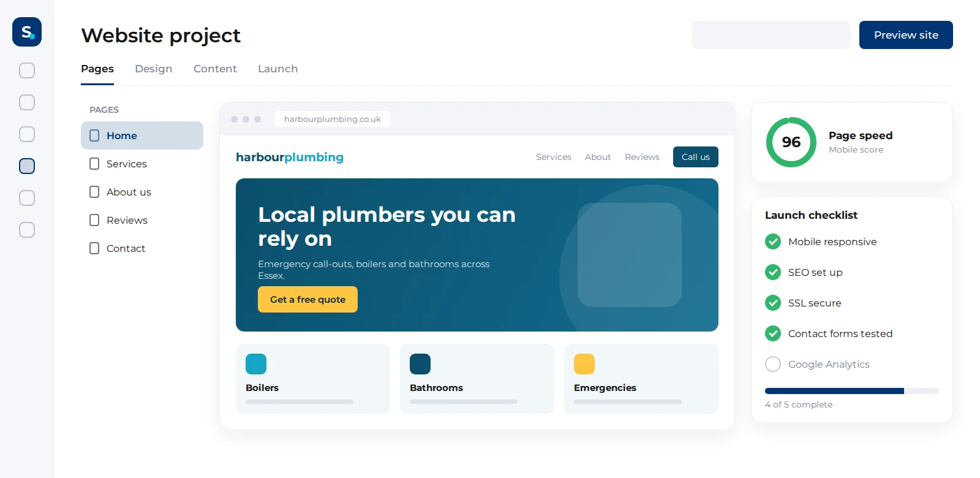Open the Reviews link in the preview navigation
Screen dimensions: 980x478
pyautogui.click(x=642, y=157)
